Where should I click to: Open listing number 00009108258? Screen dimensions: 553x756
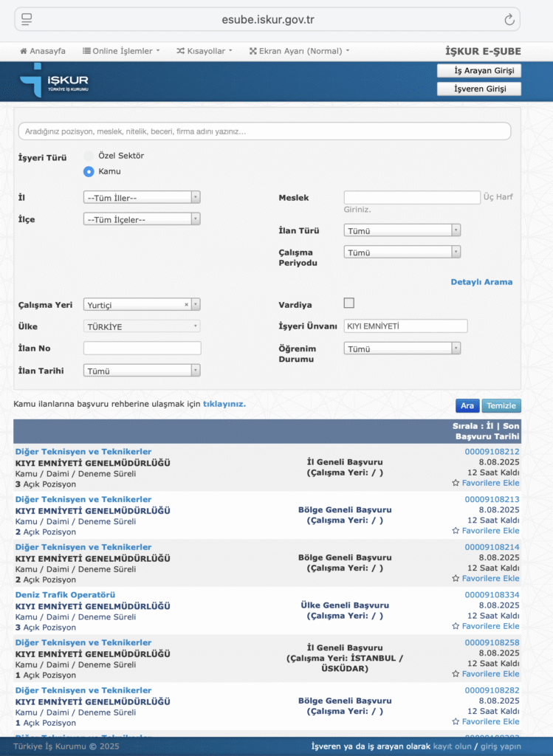point(492,643)
